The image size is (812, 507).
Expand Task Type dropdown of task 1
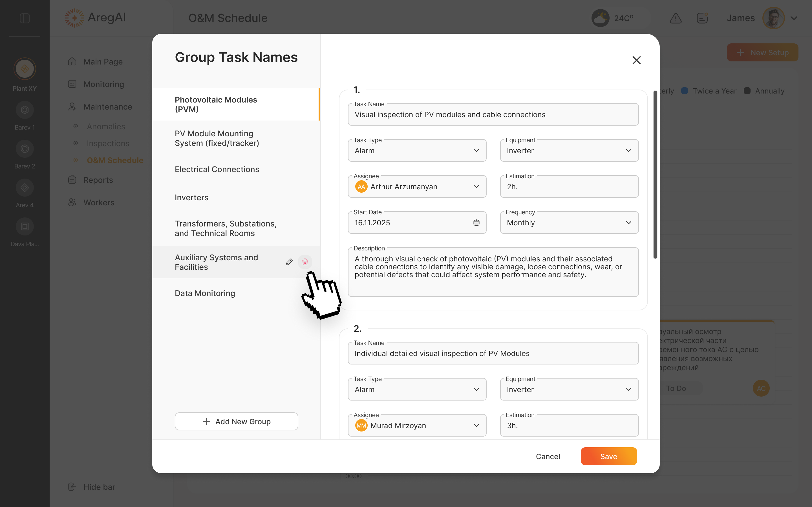click(417, 151)
